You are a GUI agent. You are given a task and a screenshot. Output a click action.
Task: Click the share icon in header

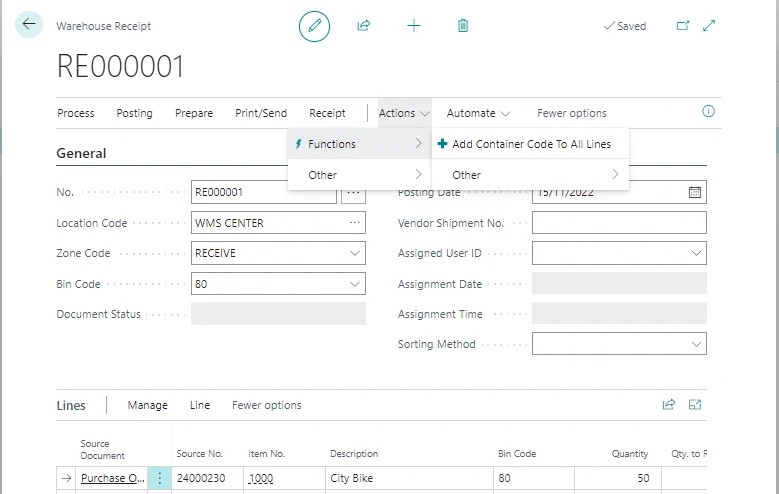364,26
